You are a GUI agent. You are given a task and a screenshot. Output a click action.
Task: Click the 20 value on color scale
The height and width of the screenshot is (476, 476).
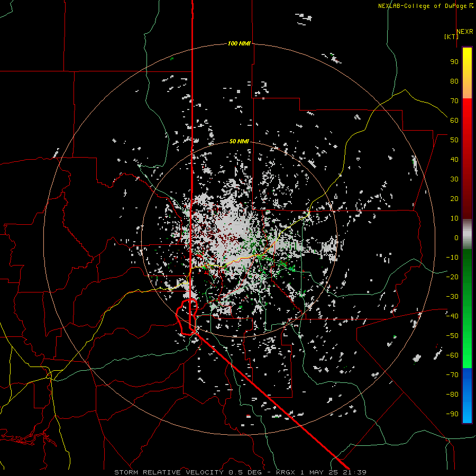(454, 199)
